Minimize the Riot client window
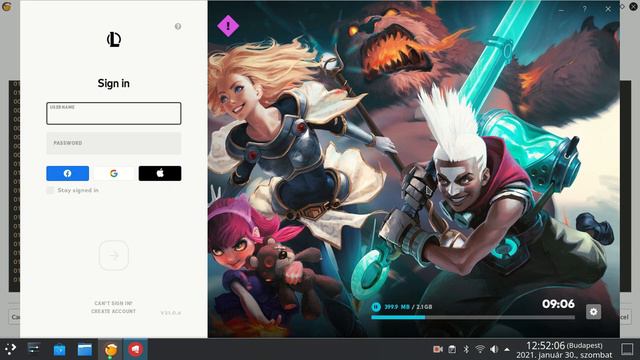The height and width of the screenshot is (360, 640). click(x=562, y=9)
